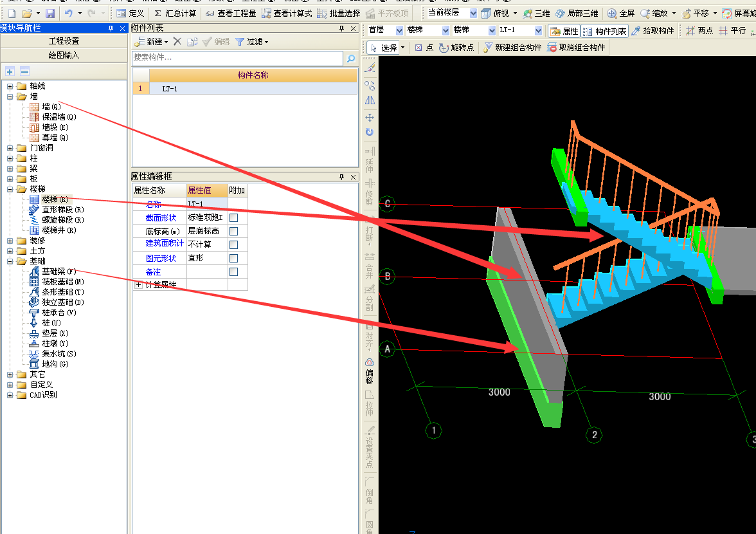Screen dimensions: 756x534
Task: Click the Undo arrow icon
Action: click(68, 14)
